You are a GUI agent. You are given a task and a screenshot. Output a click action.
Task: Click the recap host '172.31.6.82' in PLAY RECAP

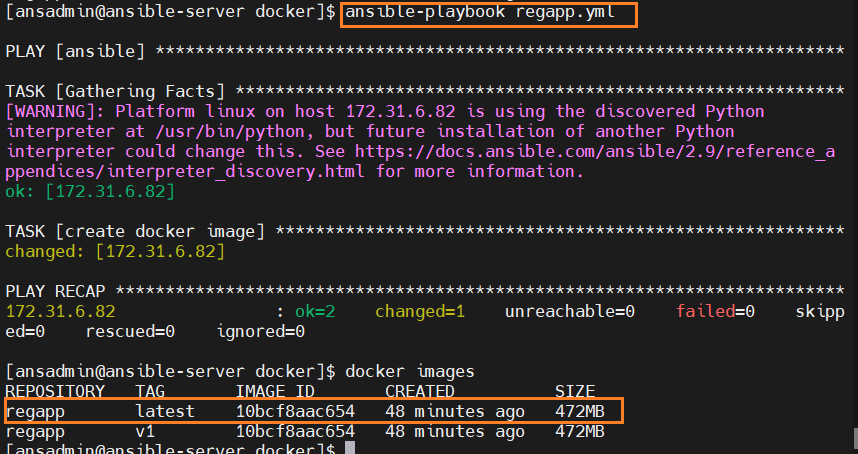click(x=60, y=312)
